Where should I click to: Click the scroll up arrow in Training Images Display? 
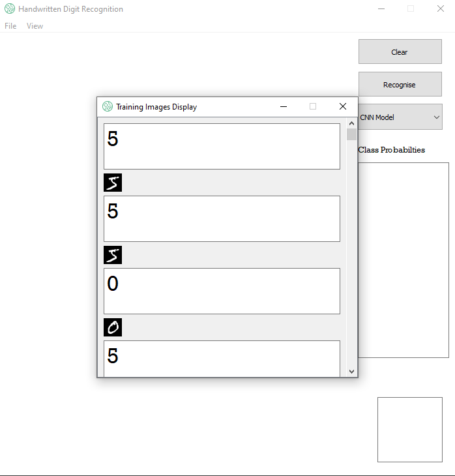point(351,123)
